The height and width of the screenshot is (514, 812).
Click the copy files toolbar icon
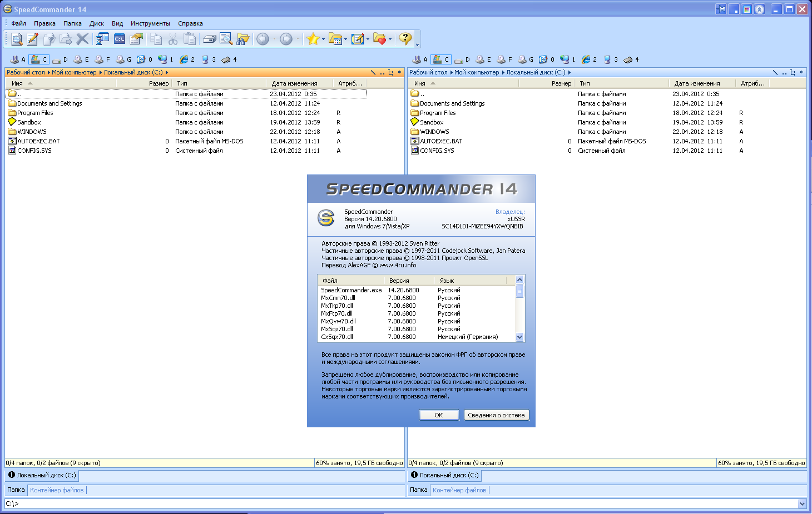(49, 39)
